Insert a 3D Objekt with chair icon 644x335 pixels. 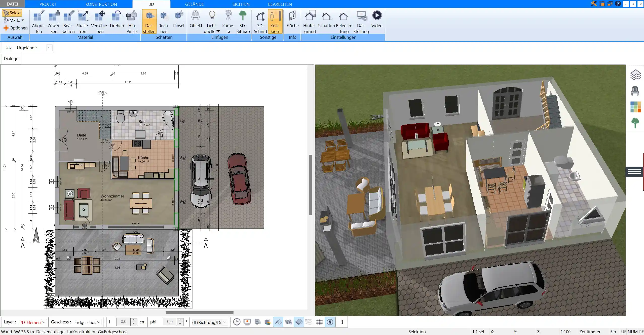[196, 19]
